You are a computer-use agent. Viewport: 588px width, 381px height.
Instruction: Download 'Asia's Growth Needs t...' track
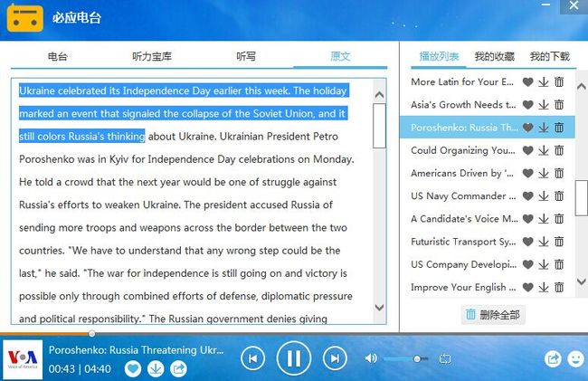click(544, 105)
